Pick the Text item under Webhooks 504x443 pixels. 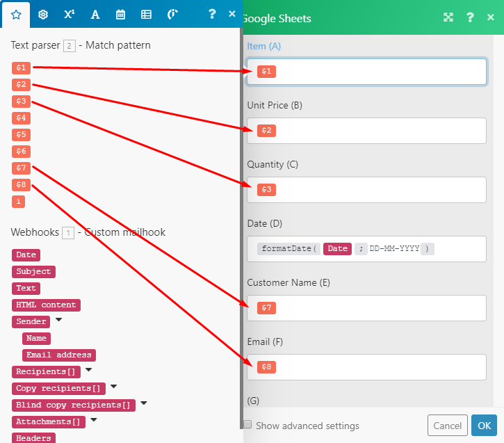26,289
